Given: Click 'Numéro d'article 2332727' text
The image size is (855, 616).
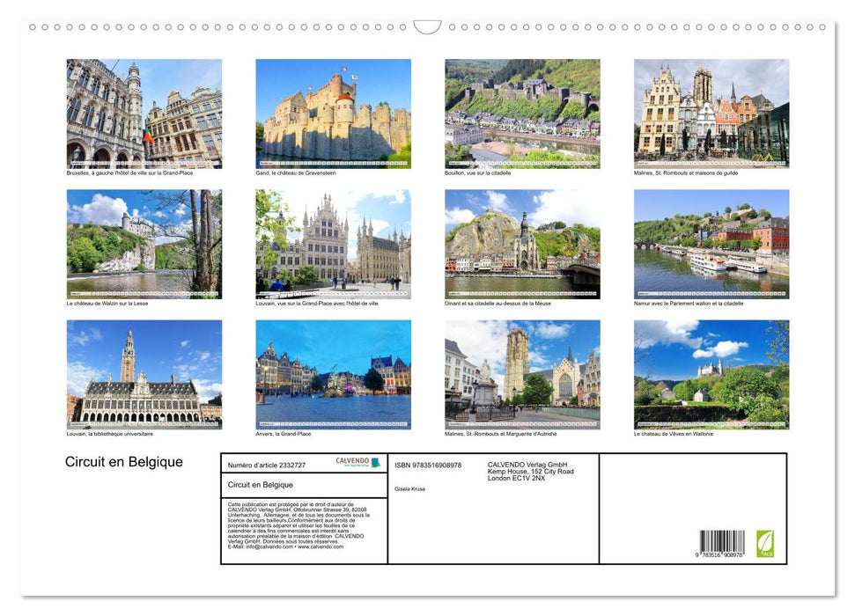Looking at the screenshot, I should point(267,465).
